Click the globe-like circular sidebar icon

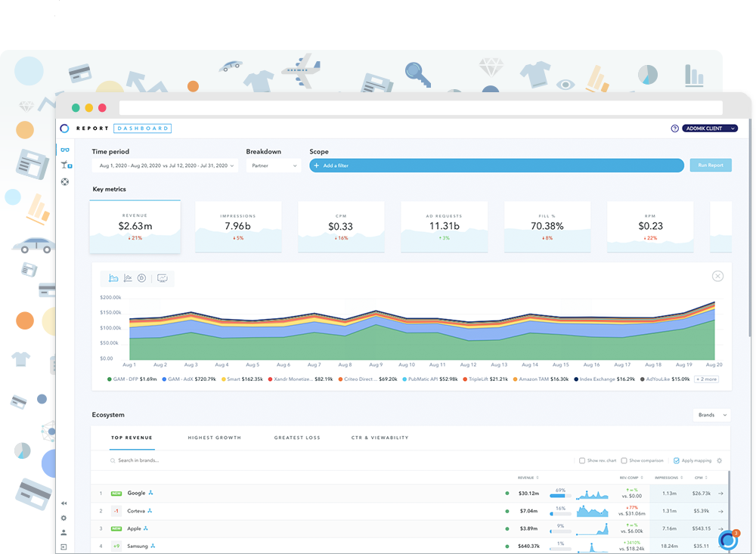pos(64,182)
